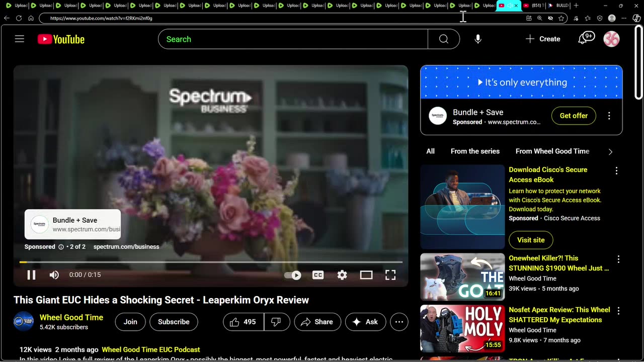Go back in the browser
Image resolution: width=644 pixels, height=362 pixels.
pyautogui.click(x=7, y=18)
